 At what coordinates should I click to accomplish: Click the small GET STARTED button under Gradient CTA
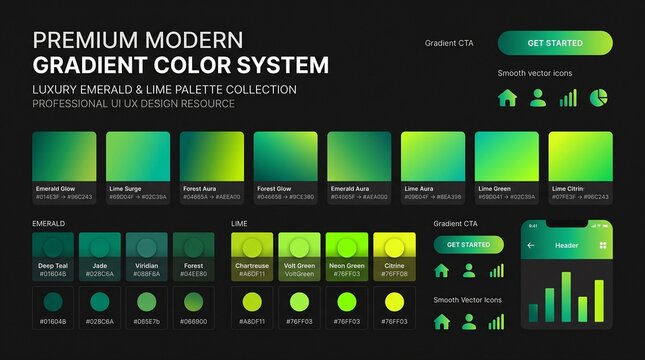coord(469,245)
